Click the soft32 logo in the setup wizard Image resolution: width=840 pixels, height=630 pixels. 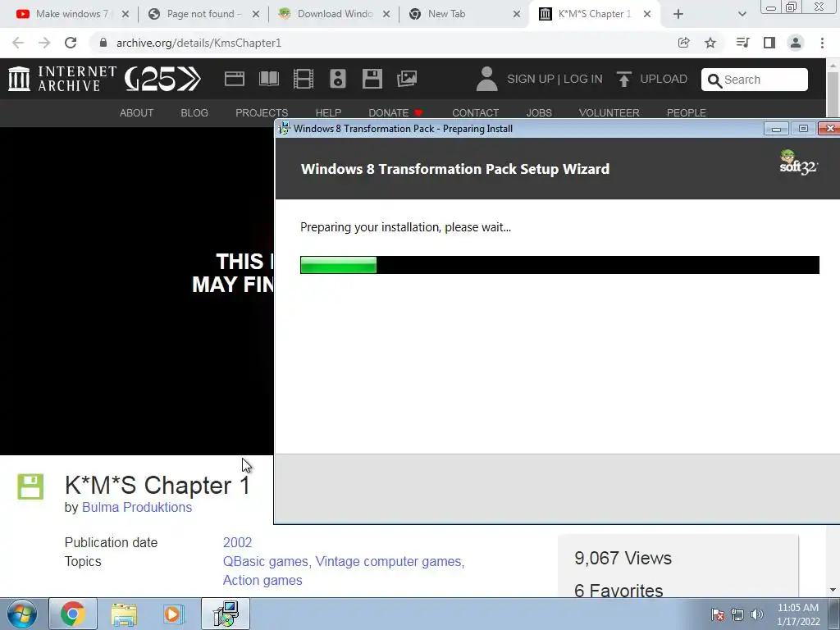click(797, 162)
